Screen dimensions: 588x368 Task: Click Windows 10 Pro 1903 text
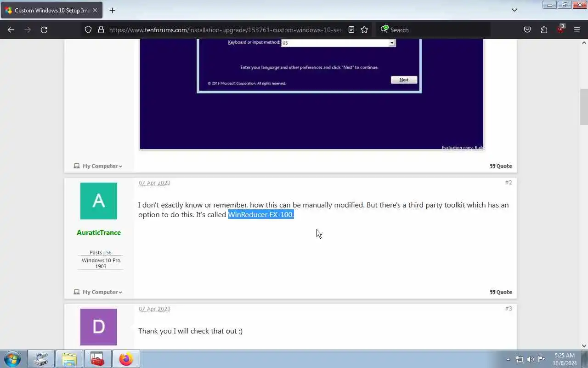[x=101, y=263]
